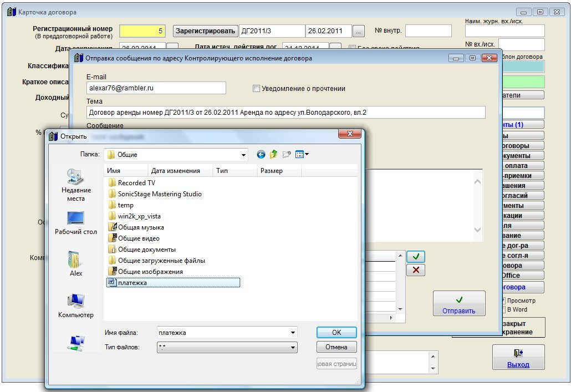Open the Компьютер location in the sidebar
The image size is (571, 392).
pyautogui.click(x=76, y=306)
